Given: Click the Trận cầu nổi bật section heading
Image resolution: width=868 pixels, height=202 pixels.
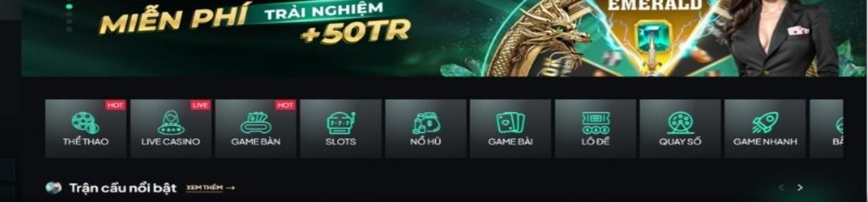Looking at the screenshot, I should 123,188.
